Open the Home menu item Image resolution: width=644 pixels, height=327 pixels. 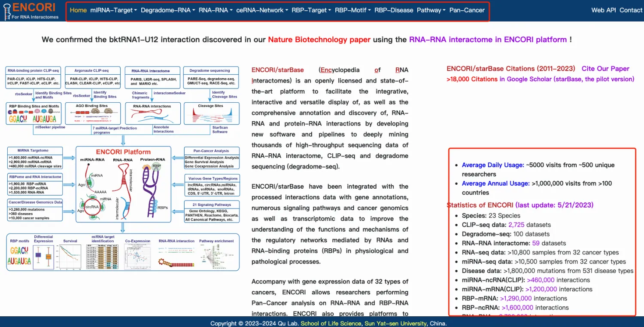pos(78,10)
